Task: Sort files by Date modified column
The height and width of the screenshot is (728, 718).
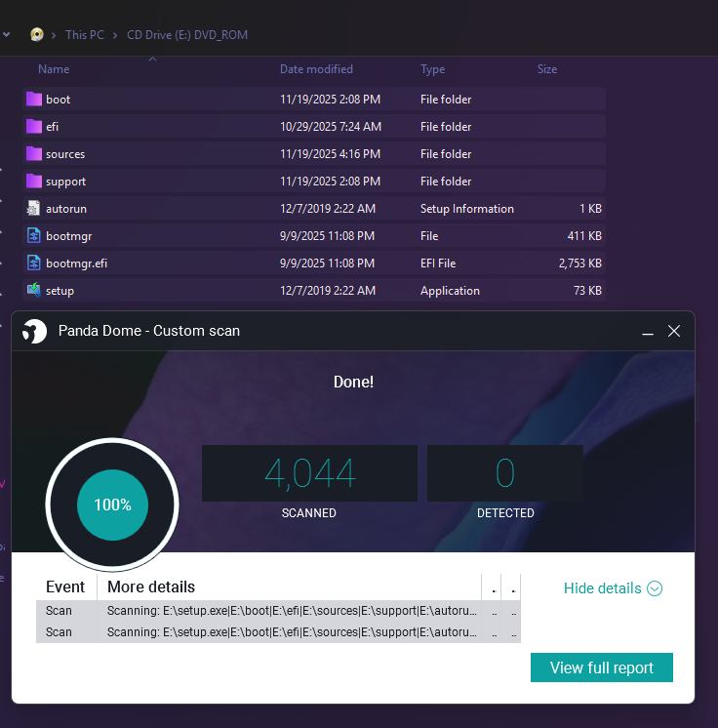Action: coord(316,69)
